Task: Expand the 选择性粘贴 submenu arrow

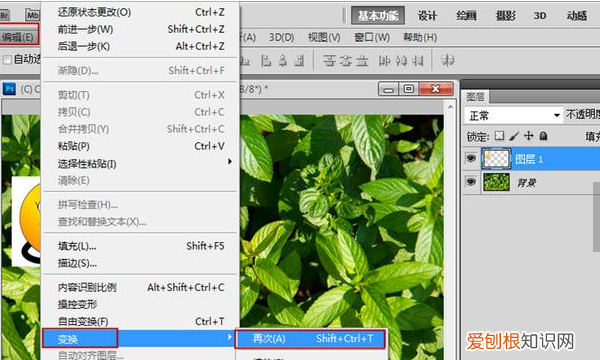Action: tap(230, 161)
